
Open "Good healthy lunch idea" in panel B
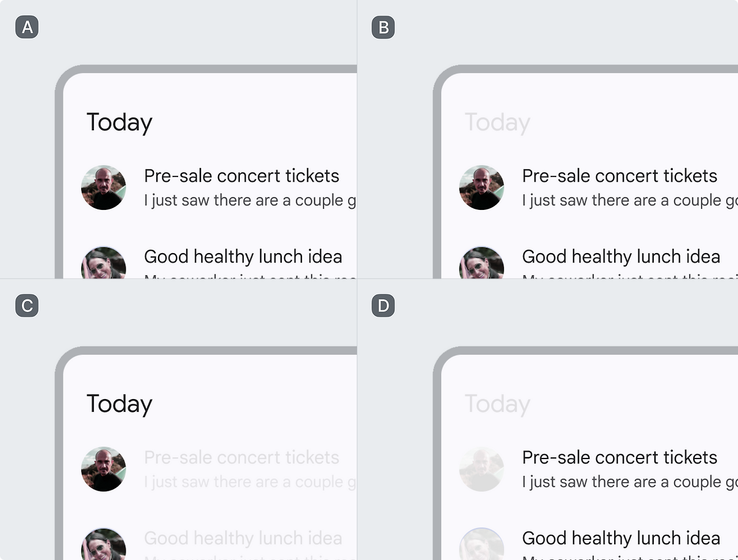pyautogui.click(x=621, y=257)
